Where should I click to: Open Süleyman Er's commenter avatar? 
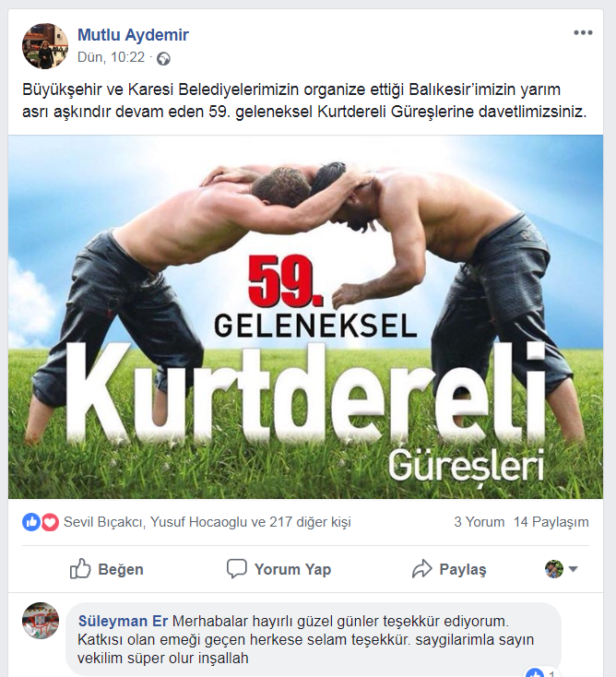41,621
